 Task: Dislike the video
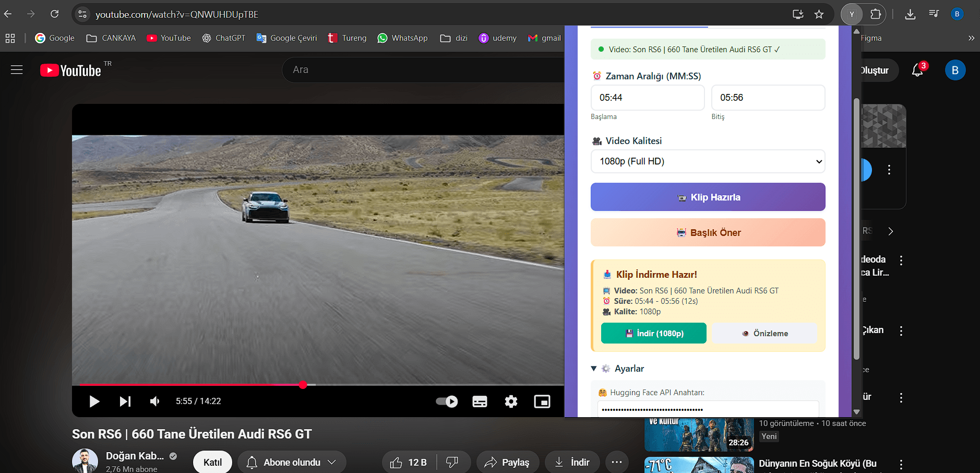[x=452, y=463]
